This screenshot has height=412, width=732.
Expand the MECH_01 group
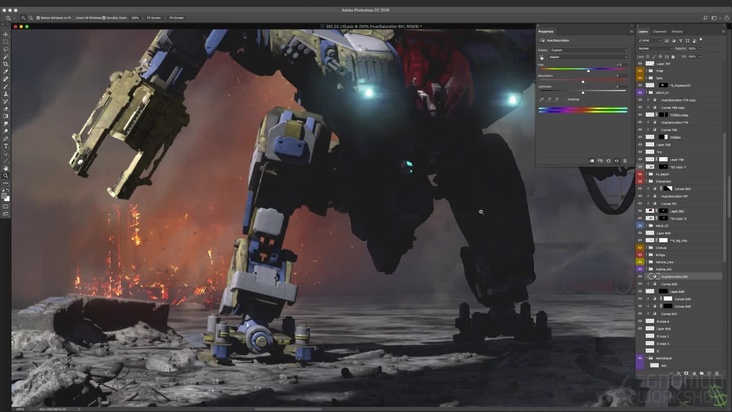click(x=647, y=92)
